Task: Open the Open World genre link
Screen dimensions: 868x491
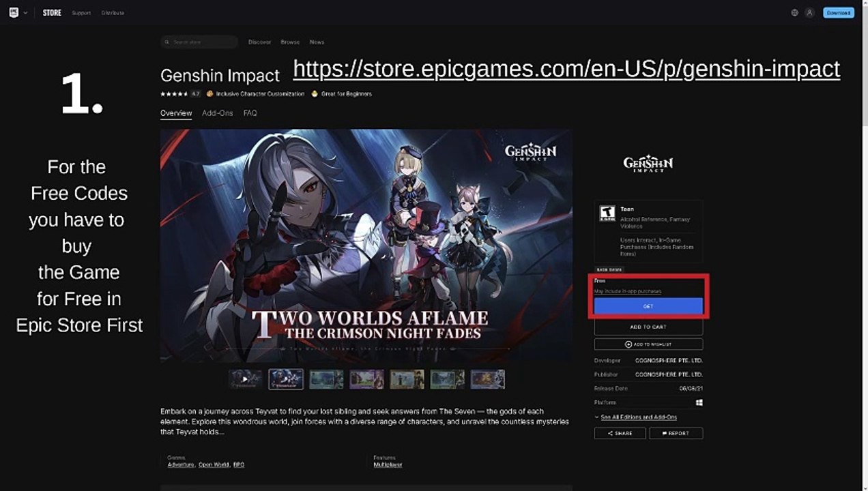Action: [214, 464]
